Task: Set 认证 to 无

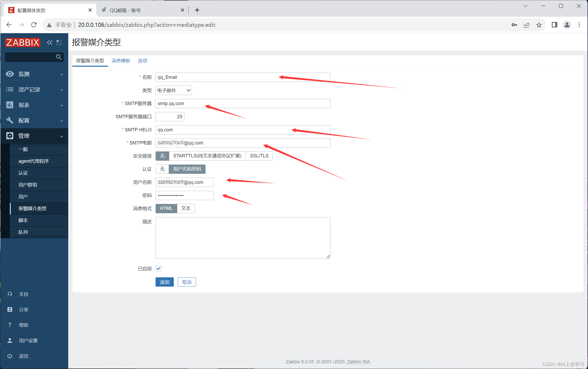Action: tap(162, 169)
